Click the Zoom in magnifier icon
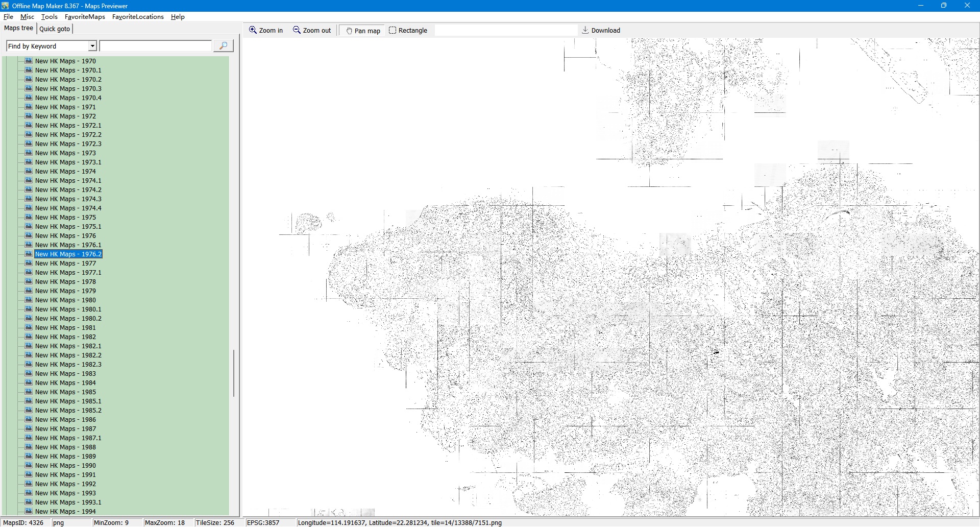The height and width of the screenshot is (527, 980). (253, 30)
